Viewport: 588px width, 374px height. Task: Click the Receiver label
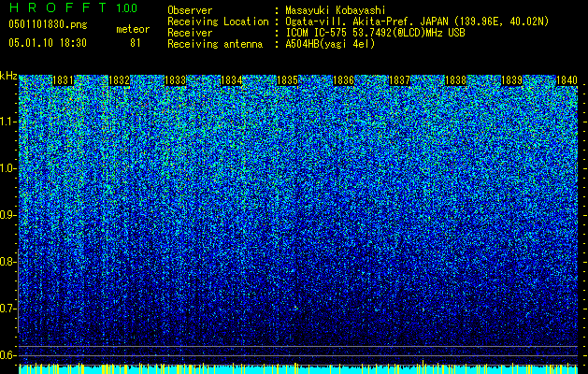190,33
